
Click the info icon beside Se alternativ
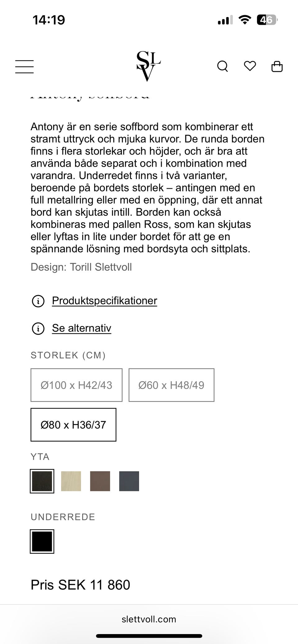(38, 329)
